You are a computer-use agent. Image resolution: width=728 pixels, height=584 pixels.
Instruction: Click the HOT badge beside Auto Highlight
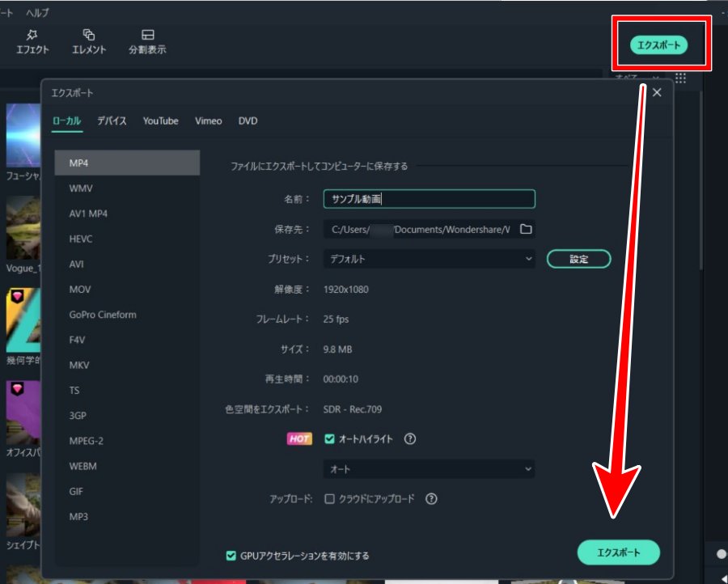pyautogui.click(x=299, y=438)
